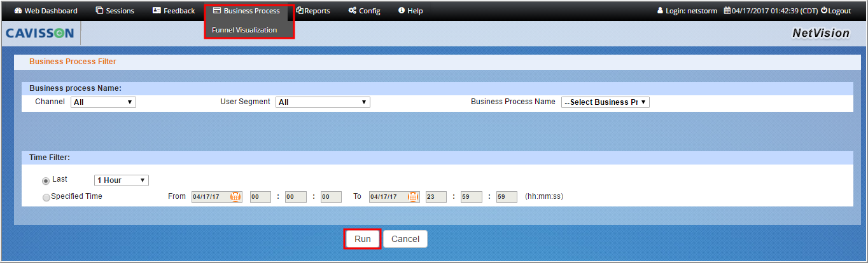Click the Reports copy icon
Viewport: 868px width, 263px height.
coord(300,11)
